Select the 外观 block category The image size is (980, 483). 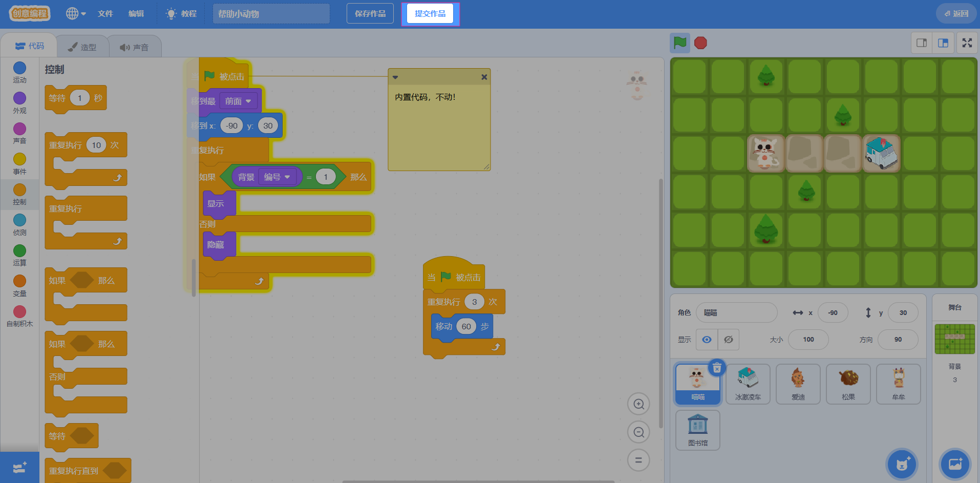19,103
